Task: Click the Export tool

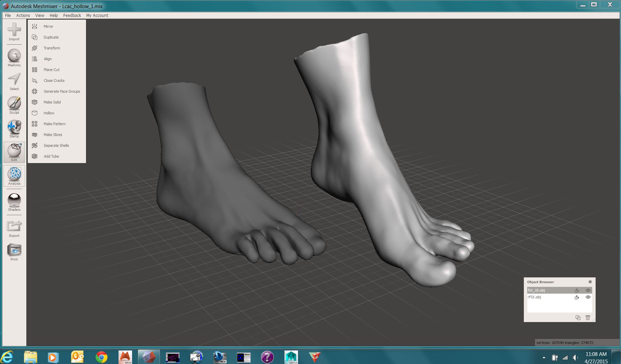Action: coord(14,228)
